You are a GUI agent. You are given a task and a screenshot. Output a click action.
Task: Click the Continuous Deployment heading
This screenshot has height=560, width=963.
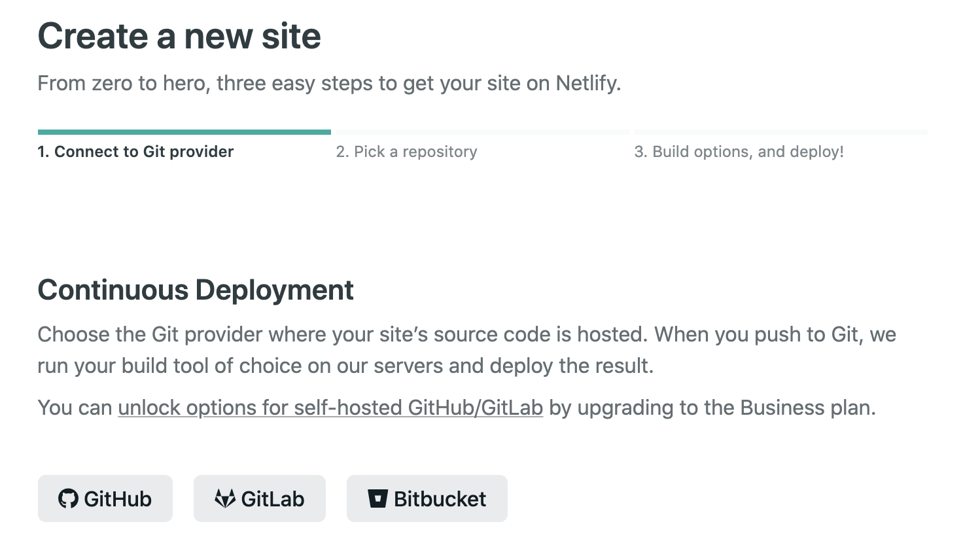click(x=196, y=290)
